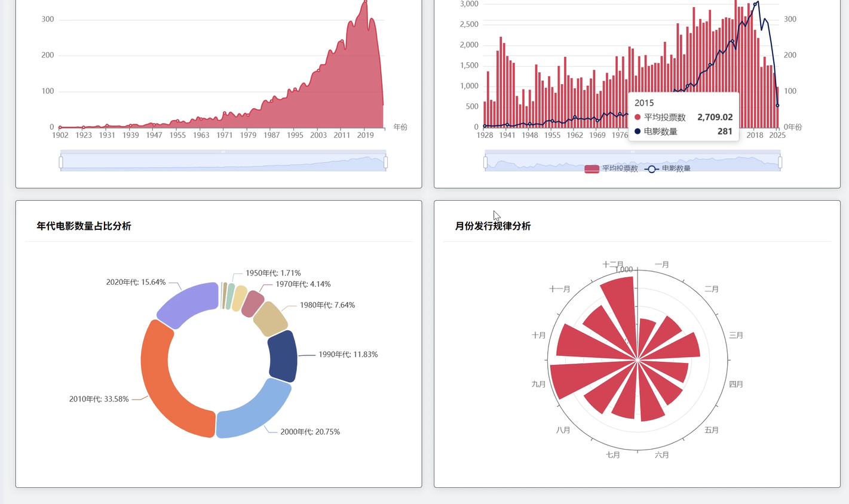The height and width of the screenshot is (504, 849).
Task: Click the label '2010年代: 33.58%'
Action: coord(99,399)
